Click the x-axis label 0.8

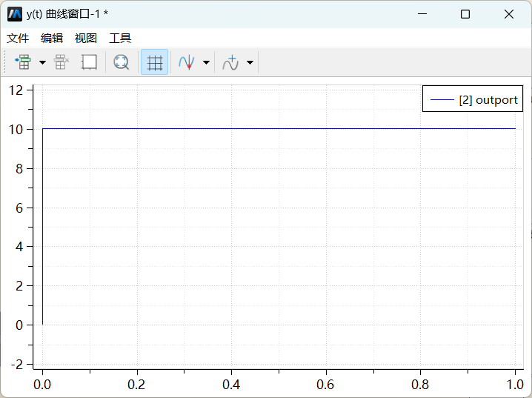tap(420, 385)
